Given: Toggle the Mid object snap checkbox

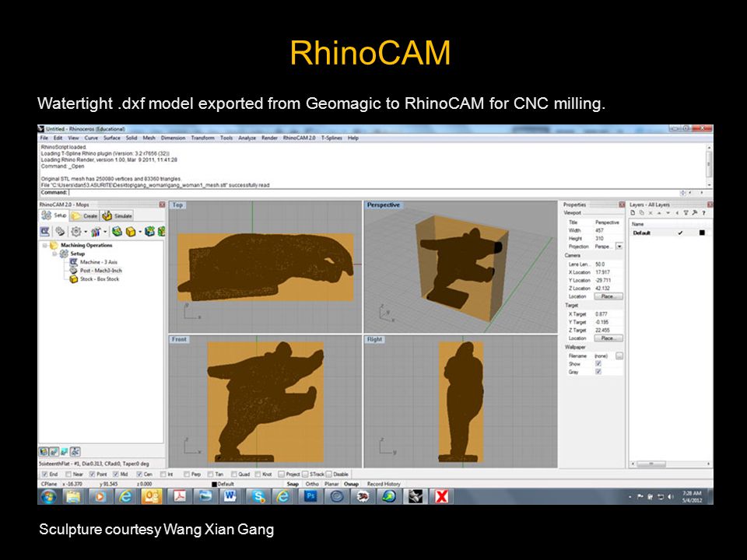Looking at the screenshot, I should (116, 474).
